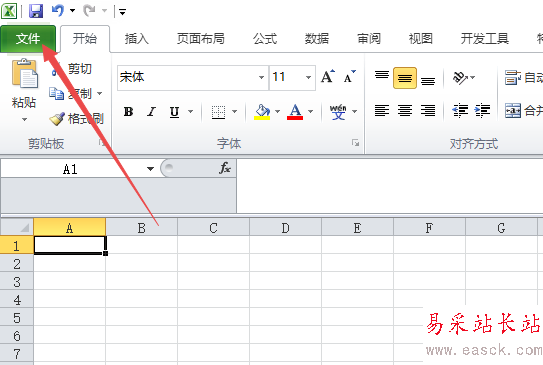The image size is (543, 365).
Task: Open the 开发工具 ribbon tab
Action: click(x=484, y=39)
